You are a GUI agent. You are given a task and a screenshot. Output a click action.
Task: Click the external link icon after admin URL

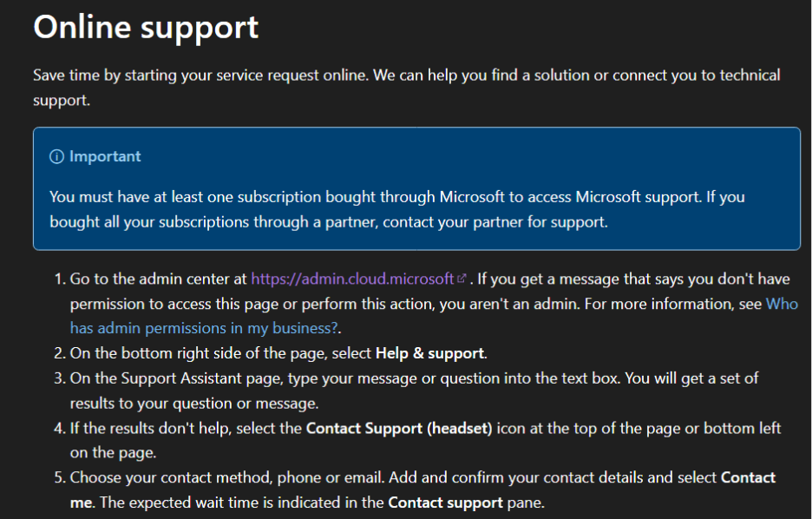click(x=462, y=278)
